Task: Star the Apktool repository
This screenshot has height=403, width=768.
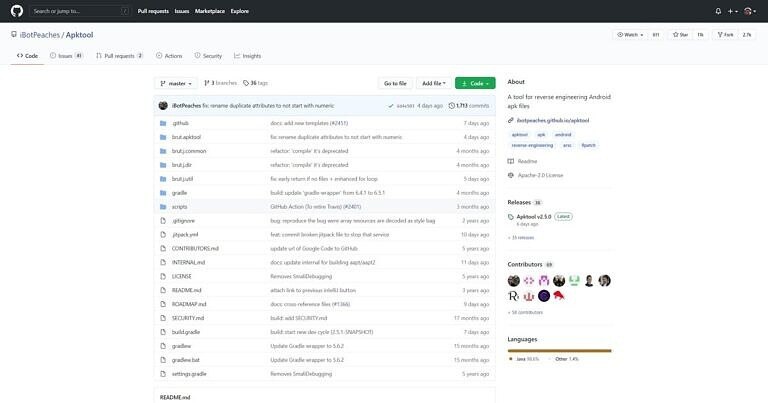Action: pos(680,35)
